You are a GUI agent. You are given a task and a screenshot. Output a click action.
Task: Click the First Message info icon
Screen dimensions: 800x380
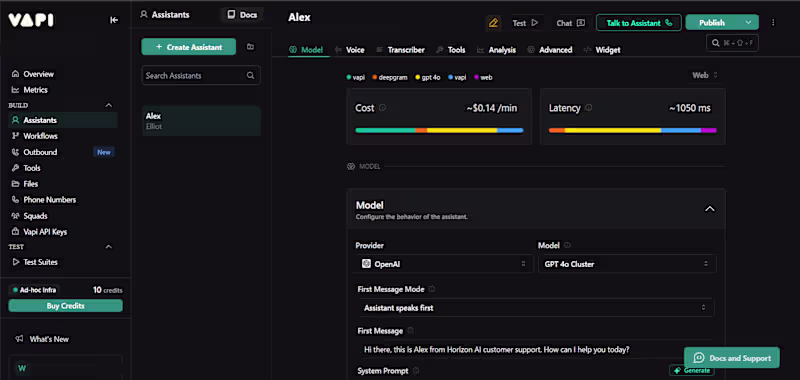[x=411, y=331]
